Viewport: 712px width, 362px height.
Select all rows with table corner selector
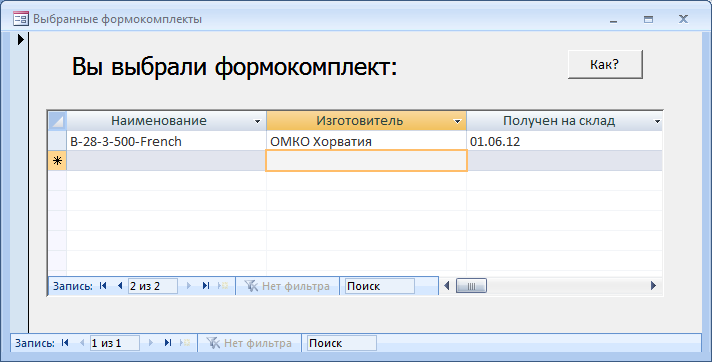click(x=57, y=121)
